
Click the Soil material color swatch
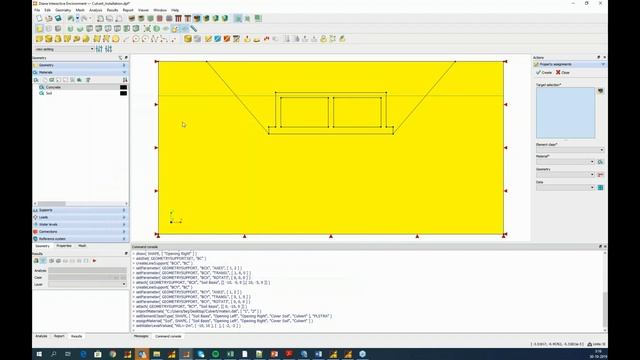[x=123, y=93]
